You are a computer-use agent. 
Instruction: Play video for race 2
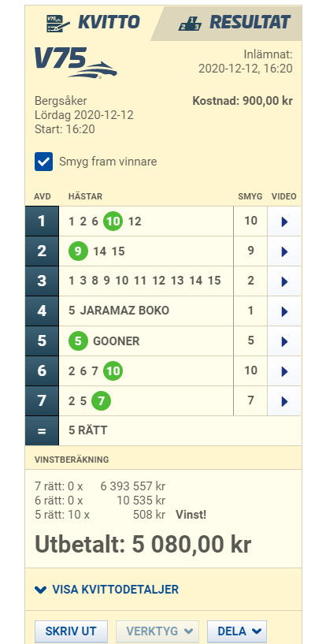pyautogui.click(x=284, y=251)
